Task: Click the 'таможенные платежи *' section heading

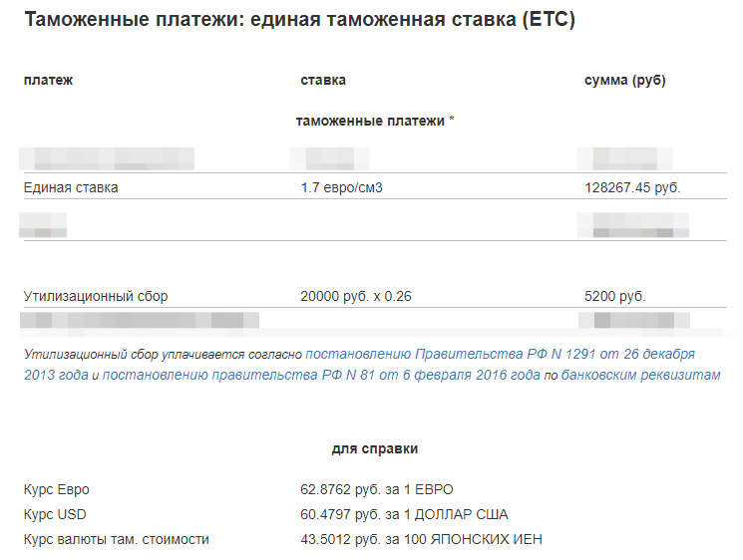Action: pos(375,122)
